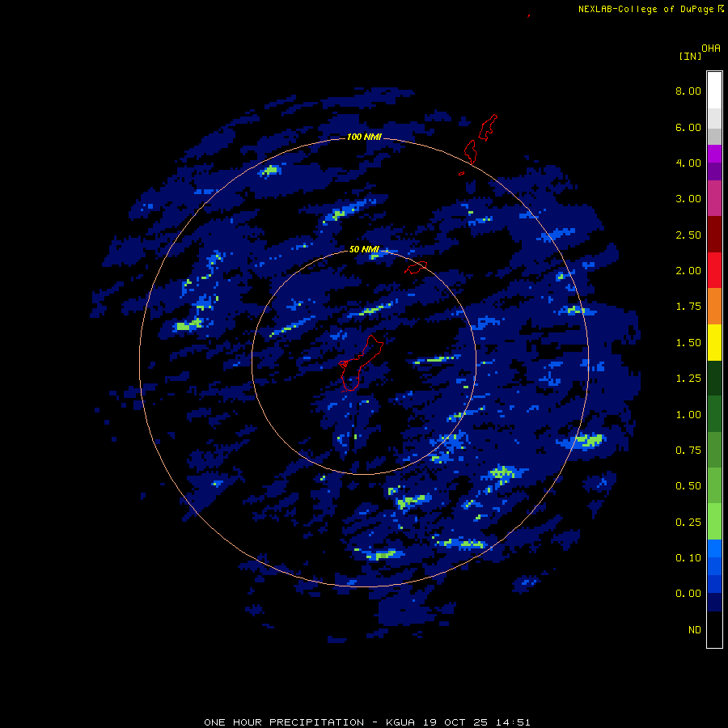Viewport: 728px width, 728px height.
Task: Click the 0.50 legend label
Action: 688,486
